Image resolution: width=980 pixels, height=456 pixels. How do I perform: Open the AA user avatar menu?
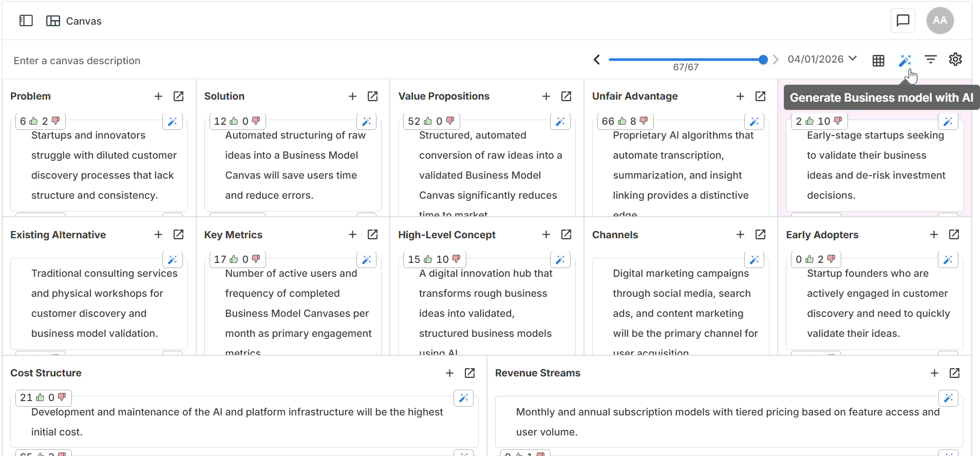pos(939,21)
